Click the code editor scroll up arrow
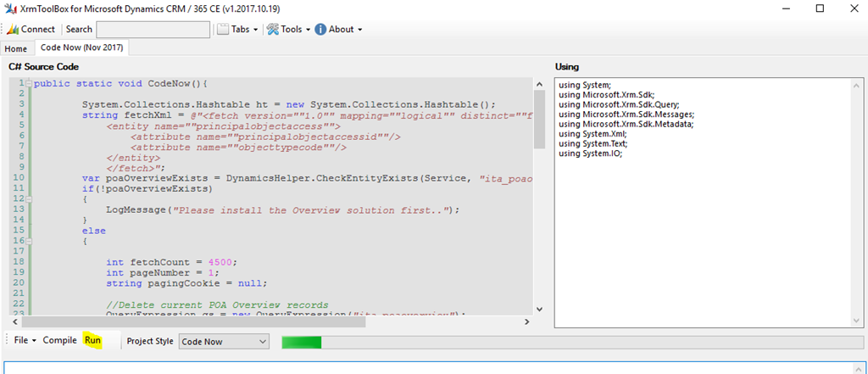This screenshot has height=374, width=868. click(540, 84)
